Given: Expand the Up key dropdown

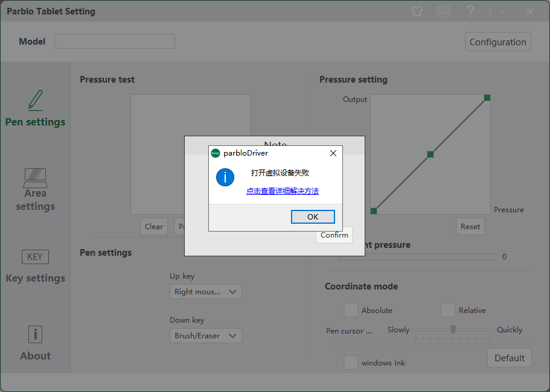Looking at the screenshot, I should coord(206,292).
